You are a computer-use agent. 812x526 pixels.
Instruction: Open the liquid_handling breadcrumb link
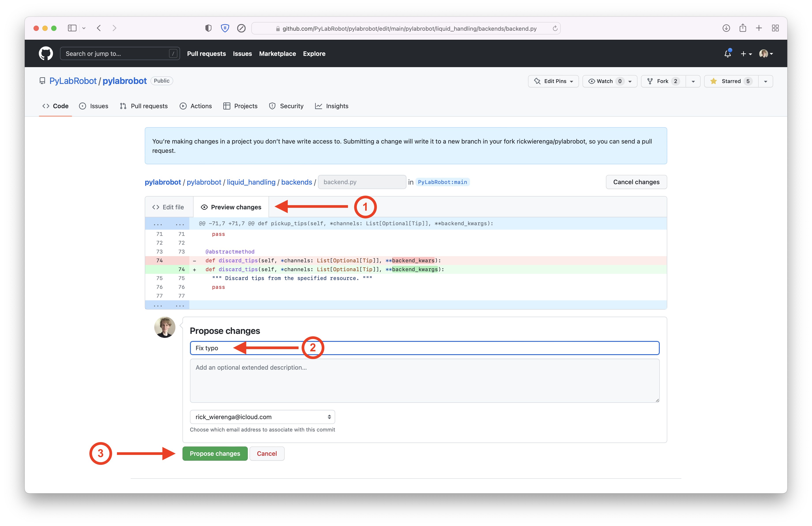tap(251, 182)
